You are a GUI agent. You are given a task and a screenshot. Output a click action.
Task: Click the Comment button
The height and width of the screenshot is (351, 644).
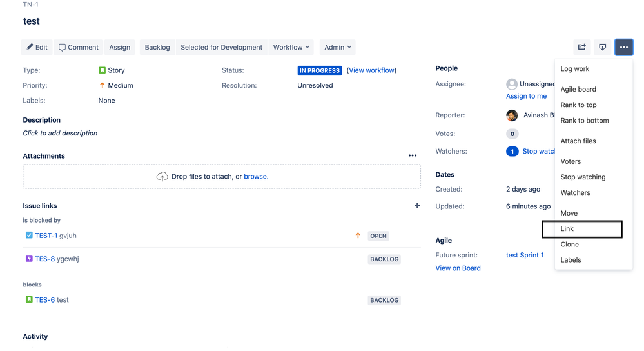tap(79, 47)
